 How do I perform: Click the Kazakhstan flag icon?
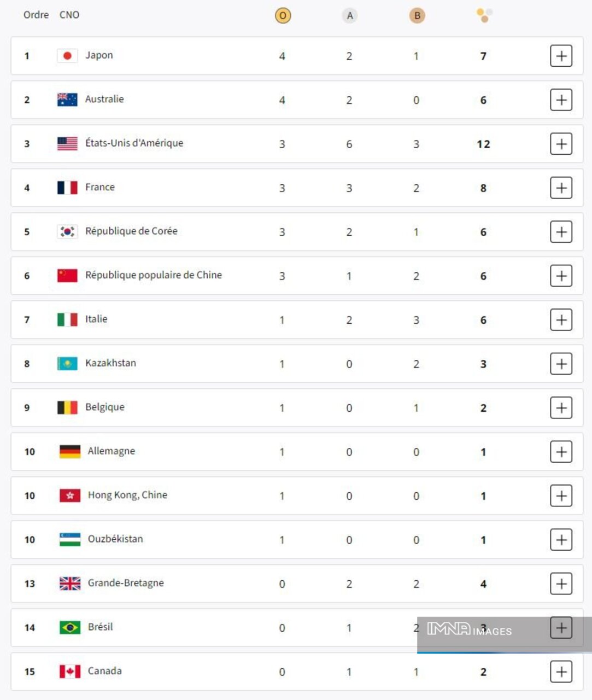67,364
